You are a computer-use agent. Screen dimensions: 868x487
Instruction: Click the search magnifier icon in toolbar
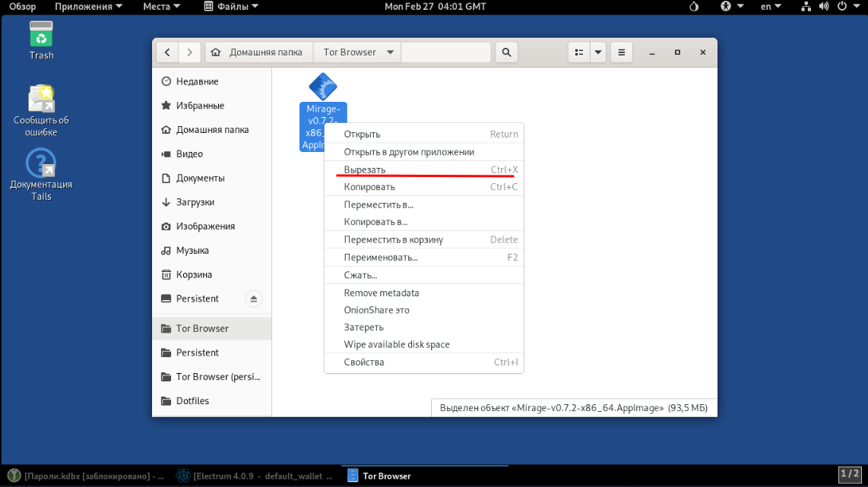tap(506, 52)
